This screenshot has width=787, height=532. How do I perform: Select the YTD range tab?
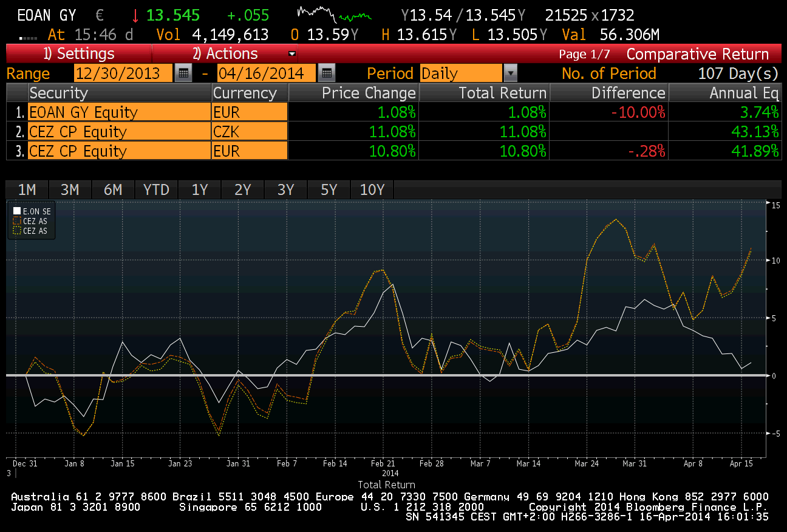point(156,189)
